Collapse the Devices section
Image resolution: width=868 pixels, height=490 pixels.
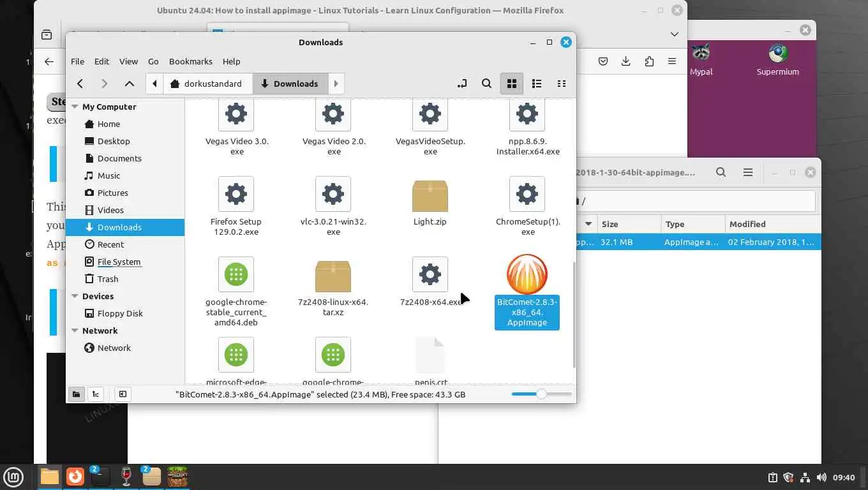tap(75, 296)
